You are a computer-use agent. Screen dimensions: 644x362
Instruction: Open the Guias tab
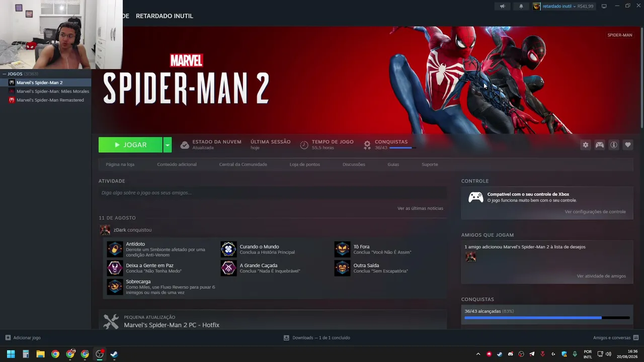click(x=393, y=164)
